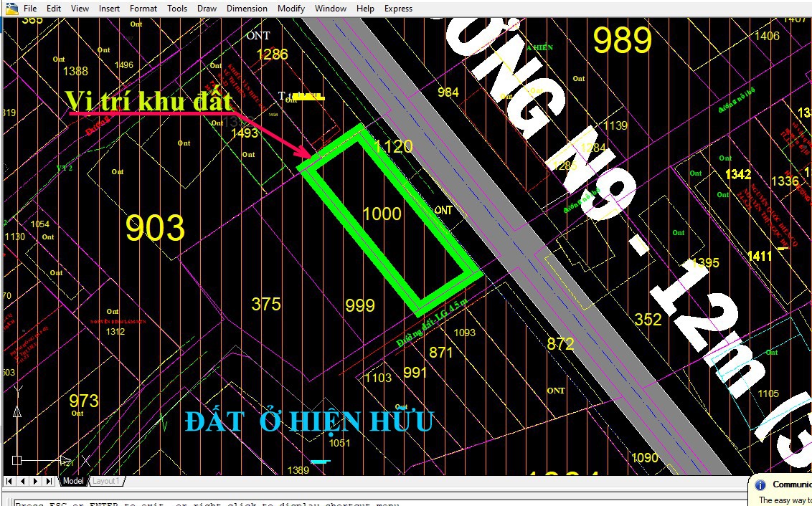Click the blue info icon in notification balloon

(x=760, y=484)
